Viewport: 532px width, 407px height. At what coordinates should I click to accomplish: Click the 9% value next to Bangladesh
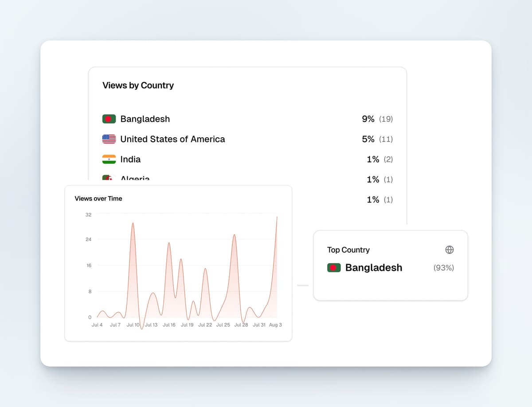pos(367,119)
